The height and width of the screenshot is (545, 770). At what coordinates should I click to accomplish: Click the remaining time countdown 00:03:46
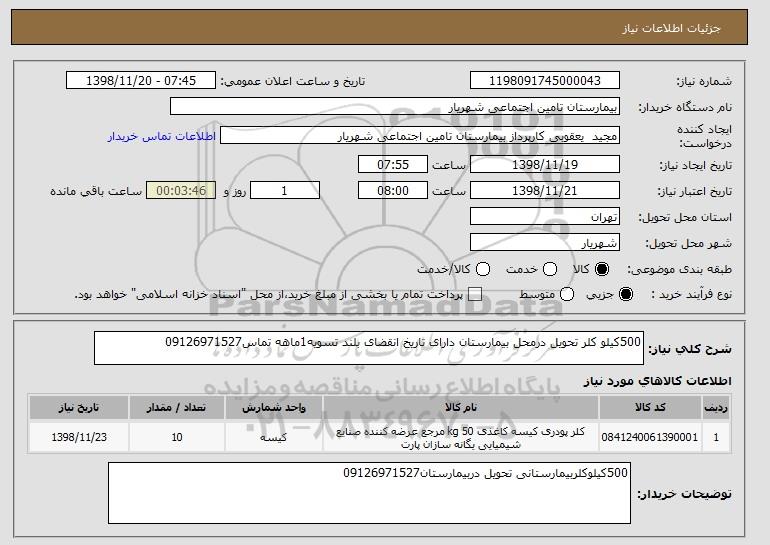[181, 191]
